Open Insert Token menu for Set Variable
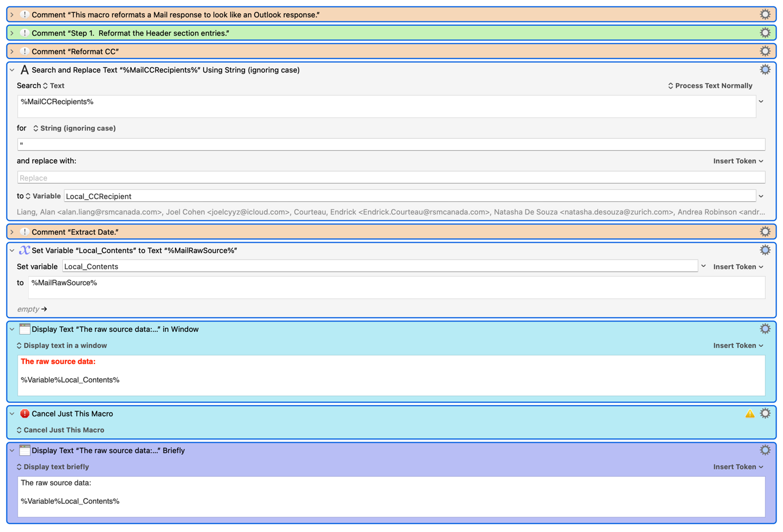The width and height of the screenshot is (783, 532). pyautogui.click(x=738, y=267)
